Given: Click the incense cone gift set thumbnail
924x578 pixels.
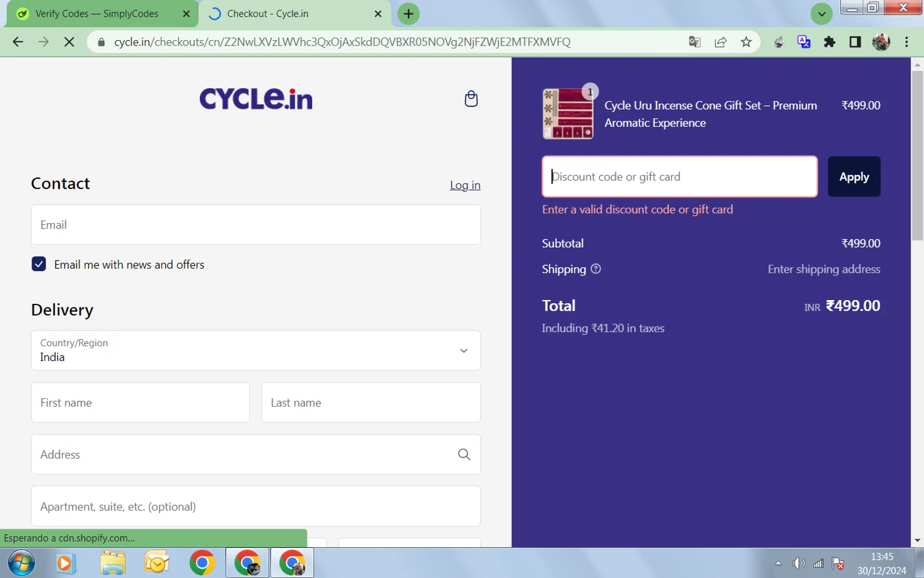Looking at the screenshot, I should [x=567, y=114].
